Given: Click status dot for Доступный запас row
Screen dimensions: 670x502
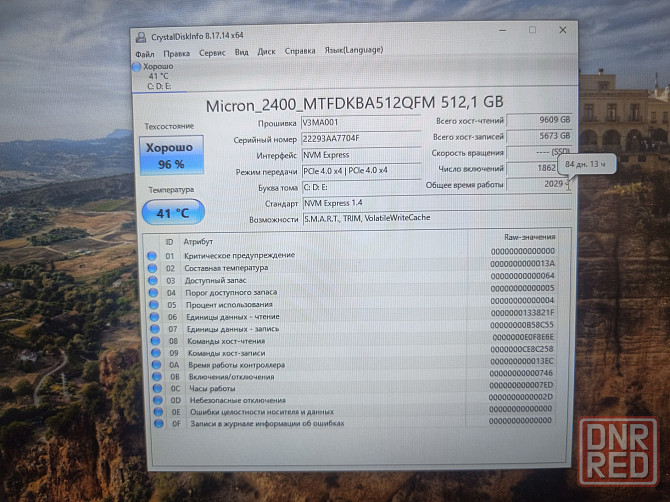Looking at the screenshot, I should (x=153, y=281).
